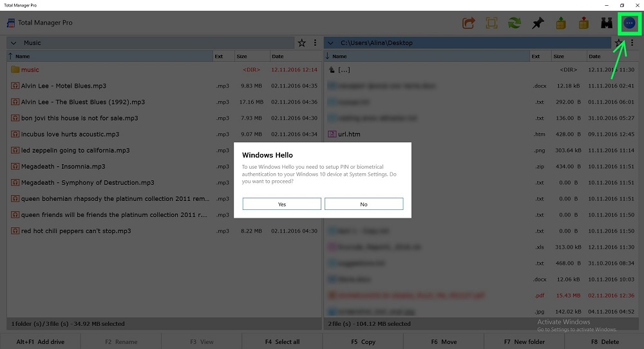Select 'Megadeath - Symphony of Destruction.mp3'
The image size is (644, 349).
pos(120,182)
